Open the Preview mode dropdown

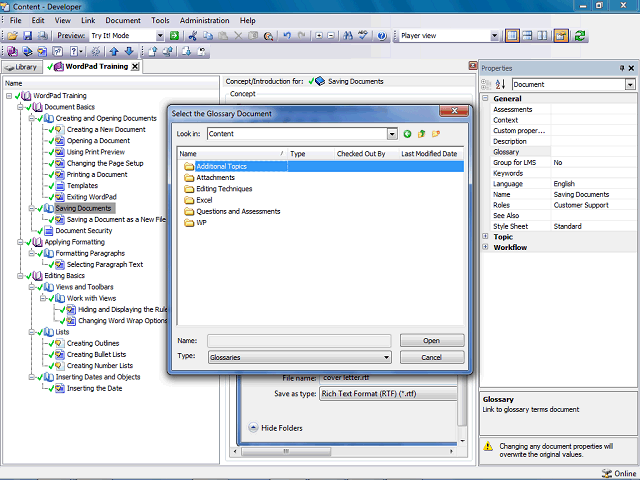(160, 36)
